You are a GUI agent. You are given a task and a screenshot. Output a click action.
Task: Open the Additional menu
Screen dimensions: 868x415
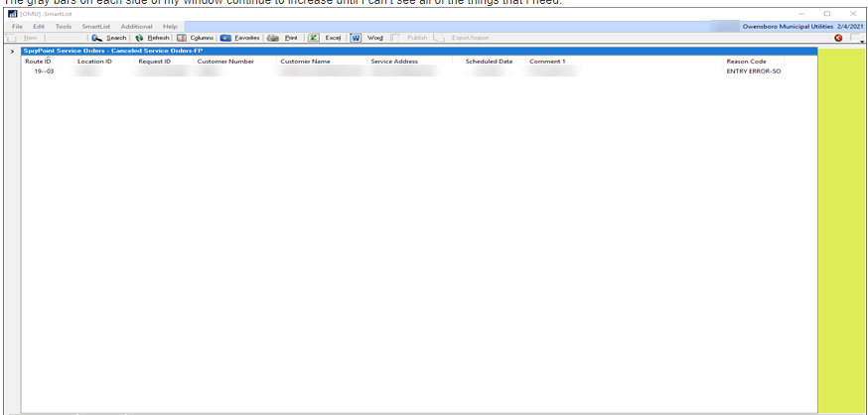(x=136, y=26)
